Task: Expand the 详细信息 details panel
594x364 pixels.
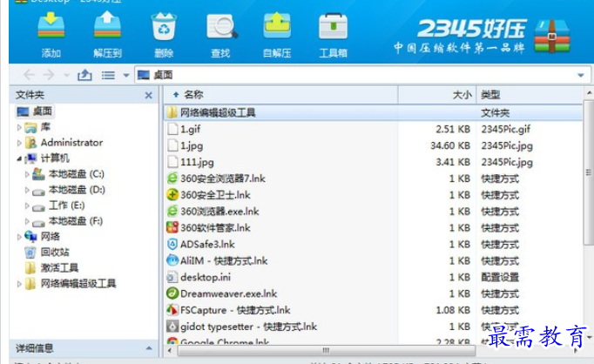Action: click(x=149, y=348)
